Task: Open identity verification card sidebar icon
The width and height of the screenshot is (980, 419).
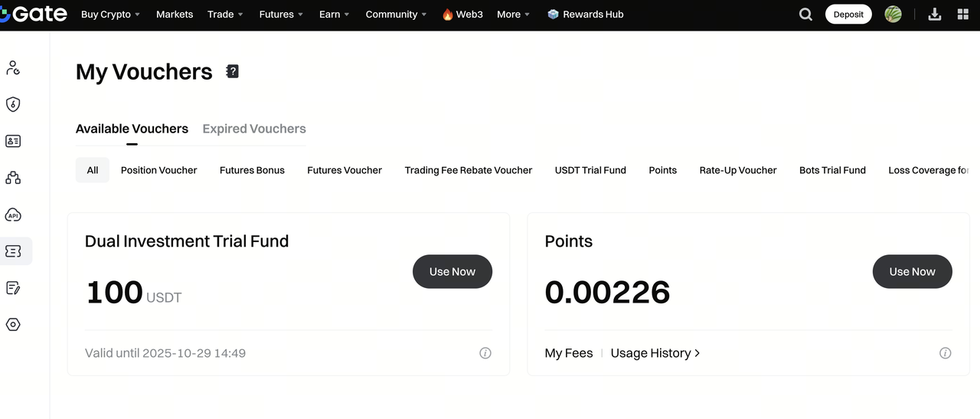Action: coord(13,141)
